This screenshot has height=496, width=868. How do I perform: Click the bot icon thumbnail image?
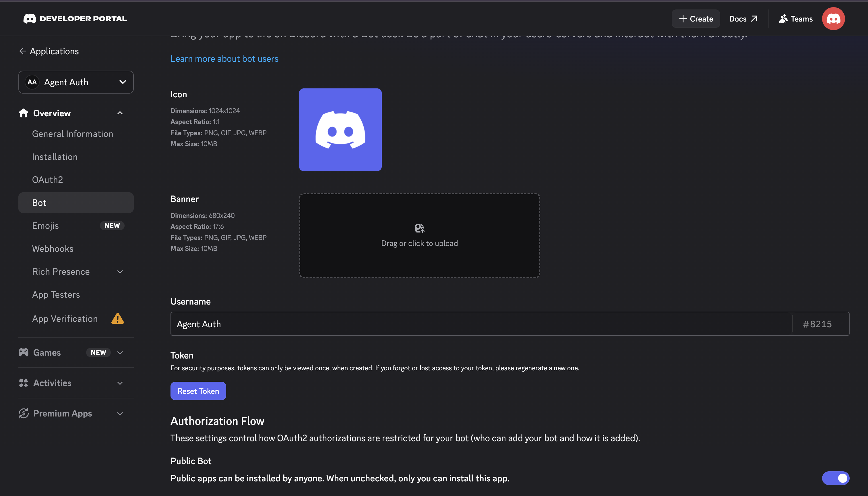coord(340,130)
